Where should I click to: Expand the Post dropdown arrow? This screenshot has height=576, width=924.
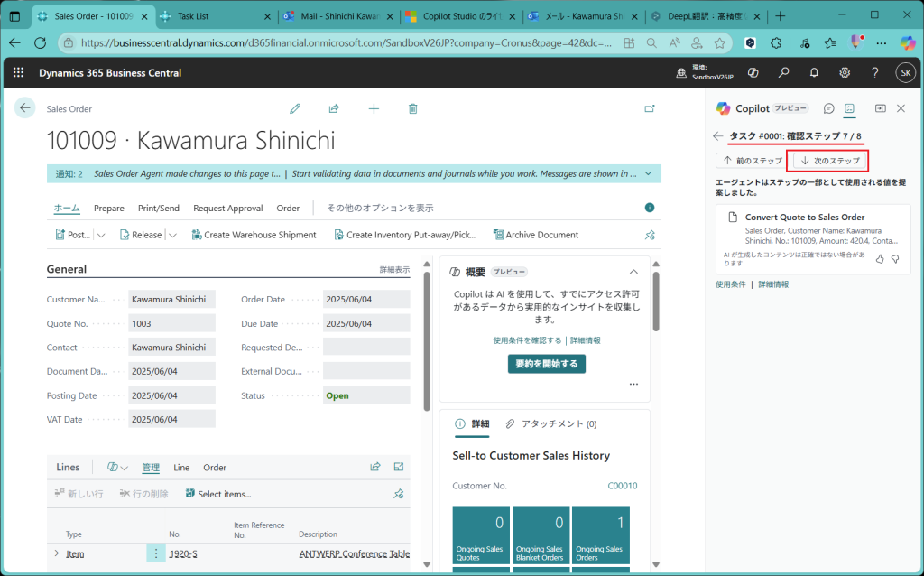pyautogui.click(x=101, y=235)
